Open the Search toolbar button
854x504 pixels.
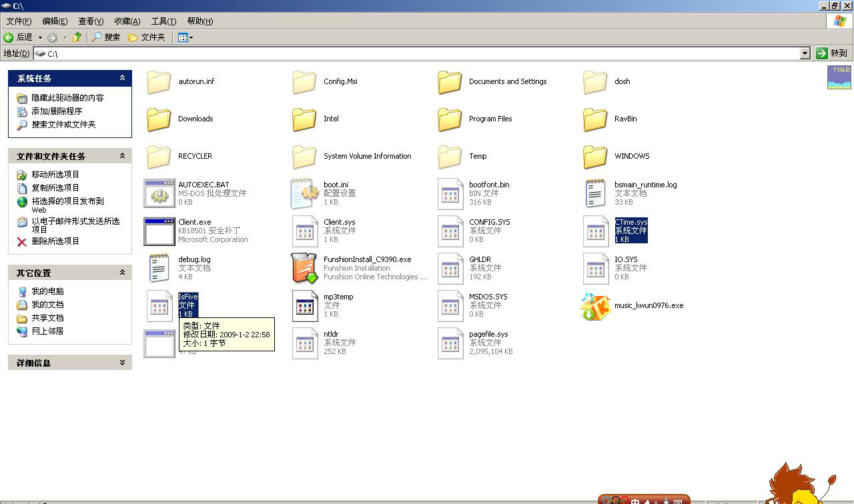tap(106, 37)
